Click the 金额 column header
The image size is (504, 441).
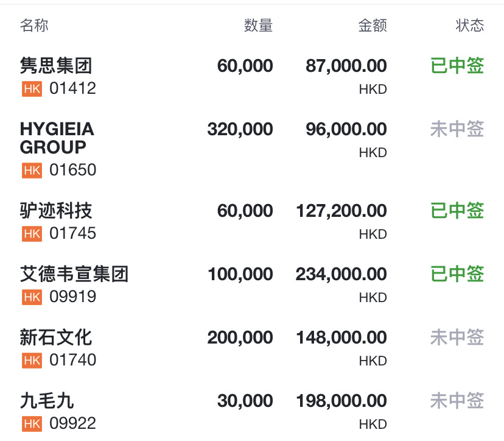click(x=373, y=25)
